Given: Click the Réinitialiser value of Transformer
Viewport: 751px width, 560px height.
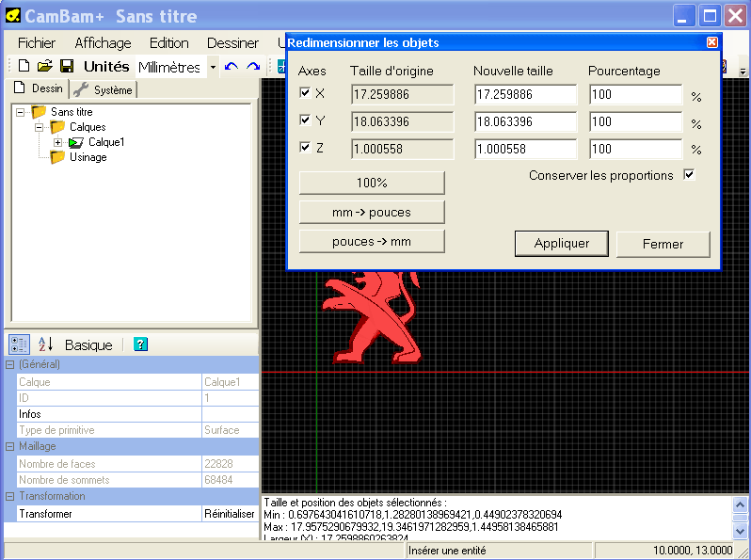Looking at the screenshot, I should coord(230,514).
